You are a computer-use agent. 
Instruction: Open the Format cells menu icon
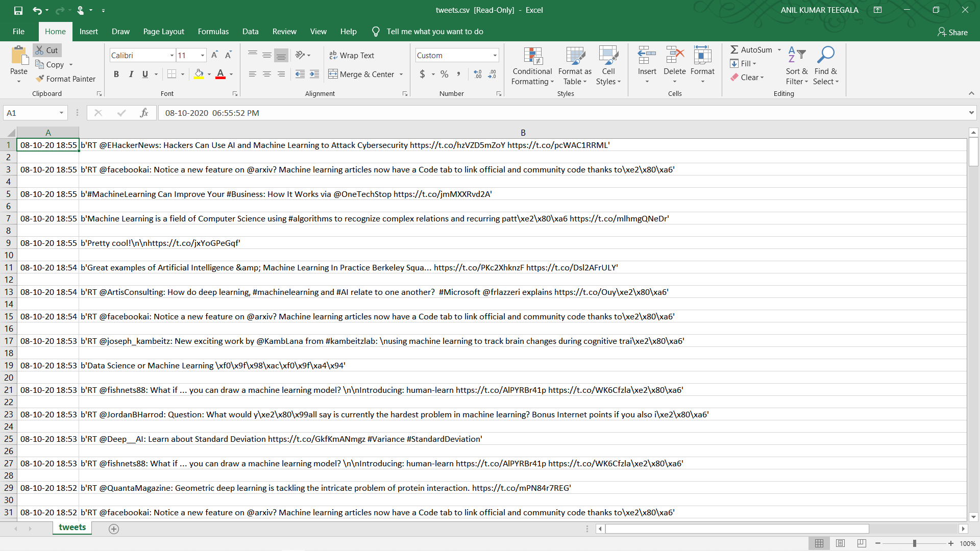702,55
